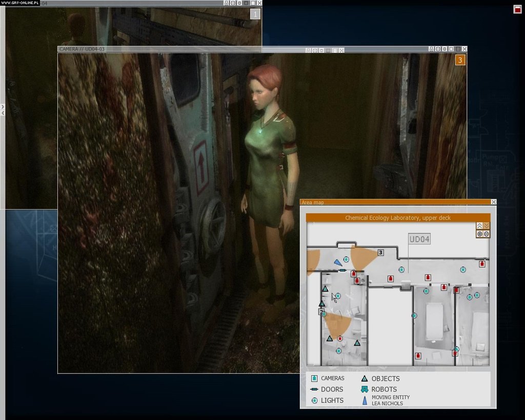Viewport: 525px width, 420px height.
Task: Toggle the medium window size on camera window 1
Action: (246, 3)
